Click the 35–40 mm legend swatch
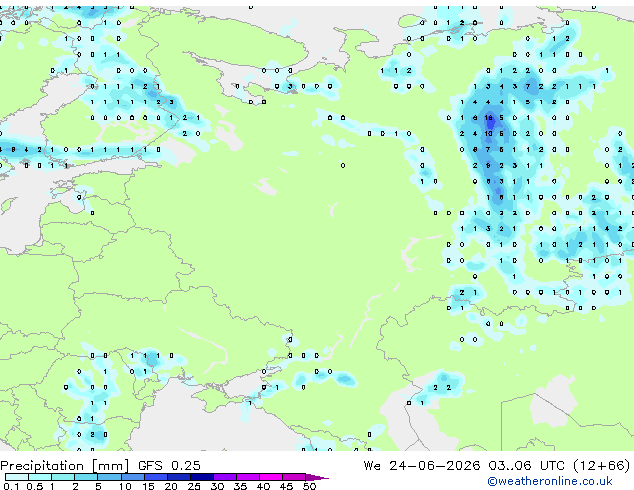Viewport: 634px width, 490px height. click(x=248, y=477)
